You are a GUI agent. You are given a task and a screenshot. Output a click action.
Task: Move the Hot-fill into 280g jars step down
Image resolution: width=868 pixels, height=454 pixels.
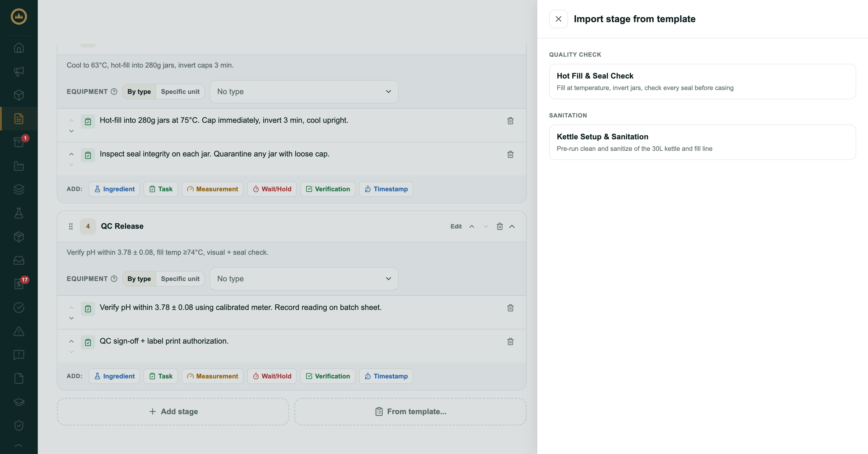[71, 131]
